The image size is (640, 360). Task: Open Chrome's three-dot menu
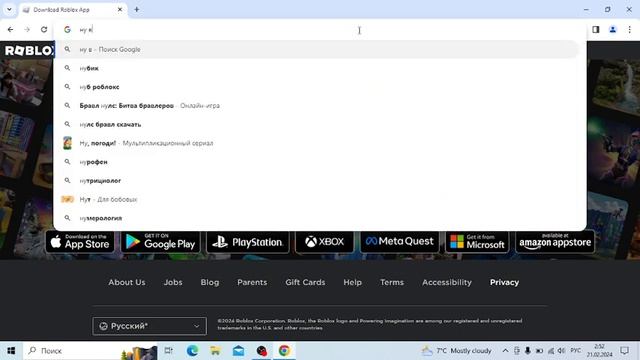(x=629, y=29)
